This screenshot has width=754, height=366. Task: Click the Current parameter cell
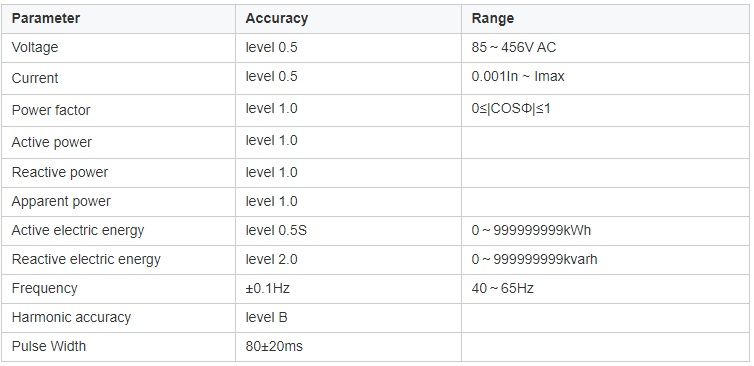coord(118,78)
